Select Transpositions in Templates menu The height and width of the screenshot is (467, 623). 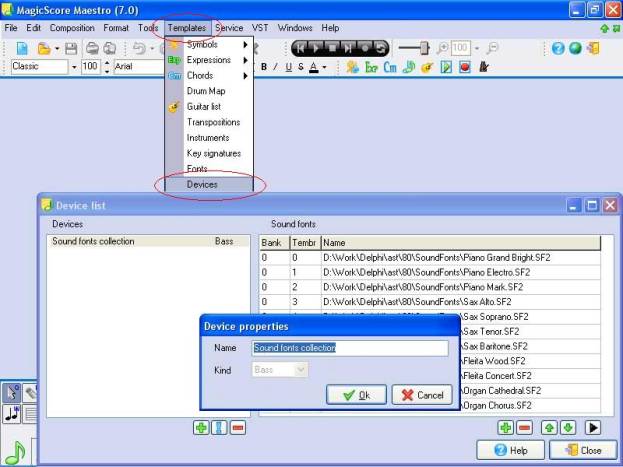coord(209,122)
